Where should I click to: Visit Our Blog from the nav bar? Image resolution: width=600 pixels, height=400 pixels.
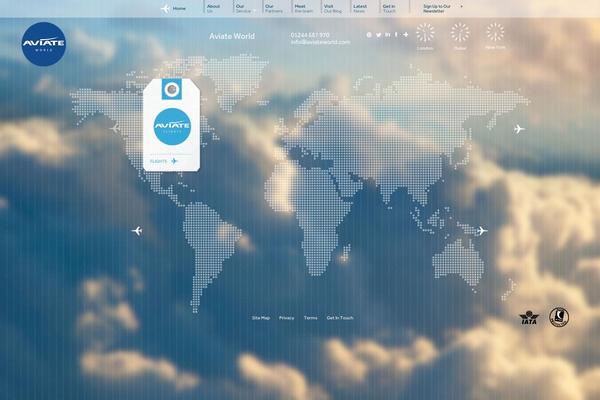(x=332, y=8)
